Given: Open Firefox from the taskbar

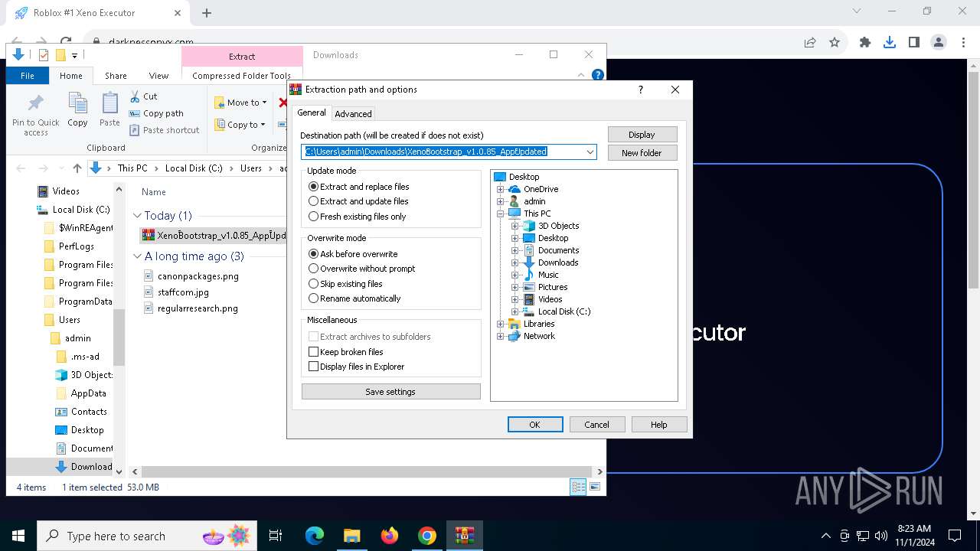Looking at the screenshot, I should pos(390,536).
